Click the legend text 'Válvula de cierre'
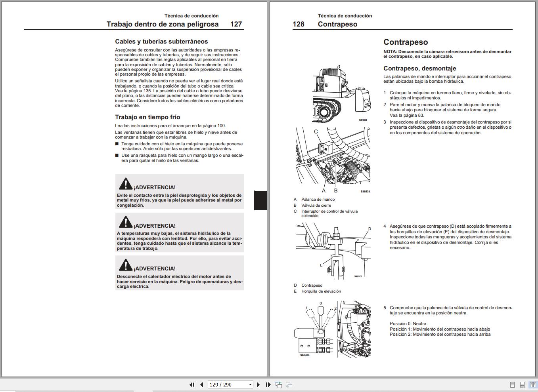The height and width of the screenshot is (392, 538). point(316,206)
